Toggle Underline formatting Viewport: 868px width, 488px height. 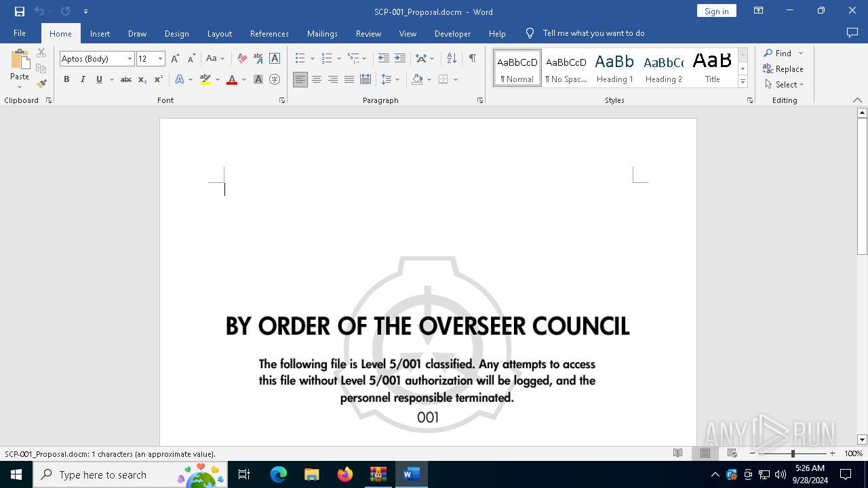coord(99,79)
